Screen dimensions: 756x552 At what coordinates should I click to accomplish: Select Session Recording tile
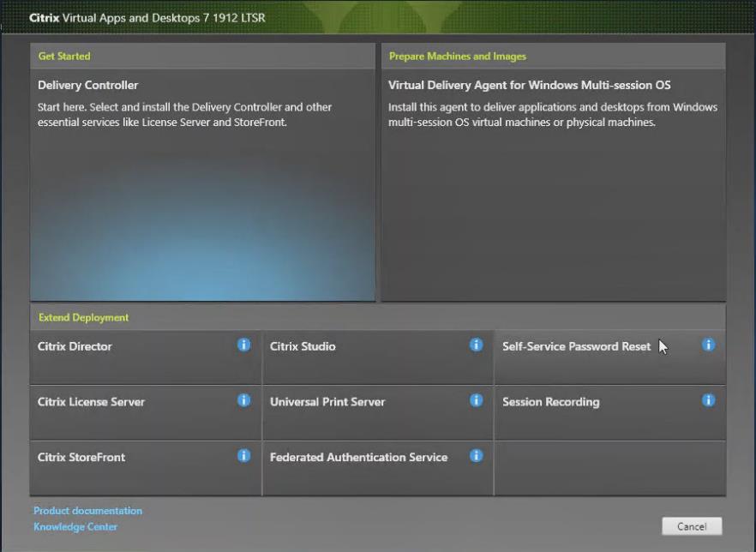click(610, 412)
